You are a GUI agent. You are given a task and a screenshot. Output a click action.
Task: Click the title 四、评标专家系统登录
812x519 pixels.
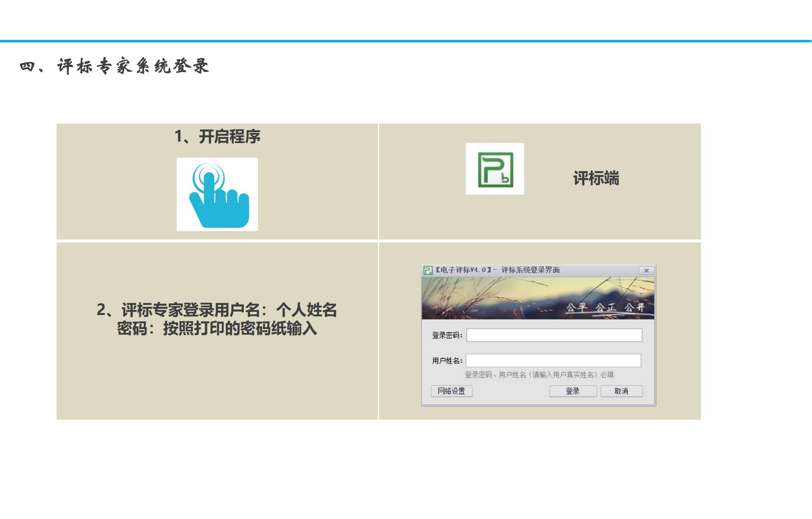pos(115,66)
